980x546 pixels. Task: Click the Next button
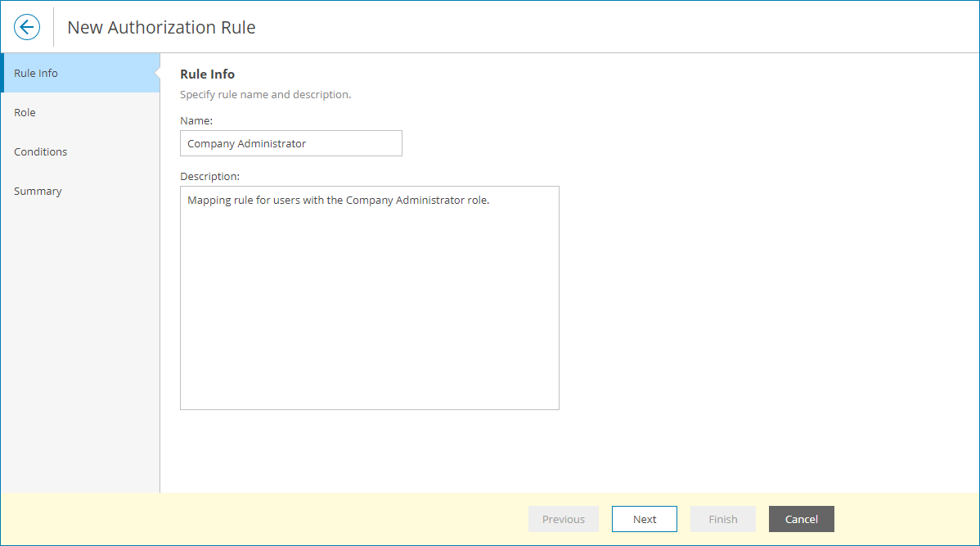(x=644, y=518)
